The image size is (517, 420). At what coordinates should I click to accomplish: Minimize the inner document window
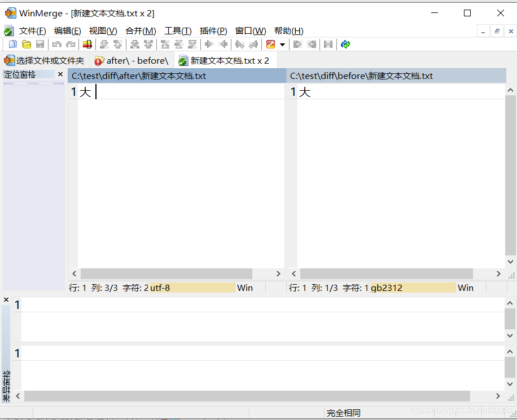483,32
